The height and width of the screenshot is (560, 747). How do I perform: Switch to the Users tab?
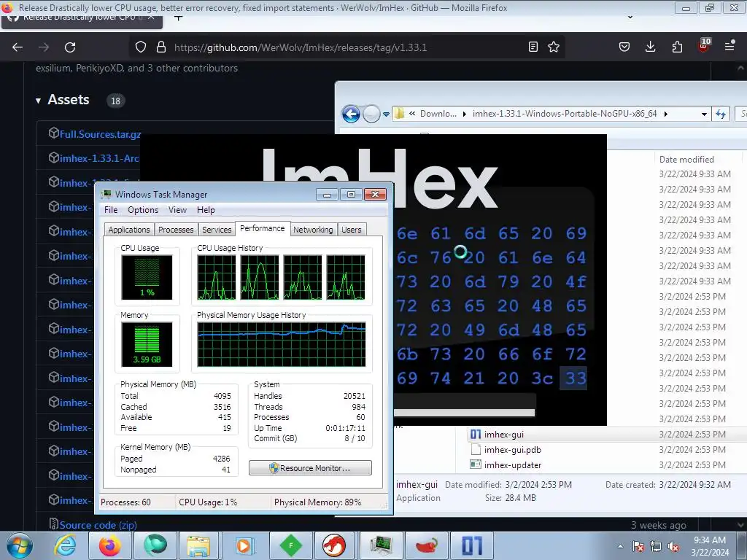click(x=352, y=230)
